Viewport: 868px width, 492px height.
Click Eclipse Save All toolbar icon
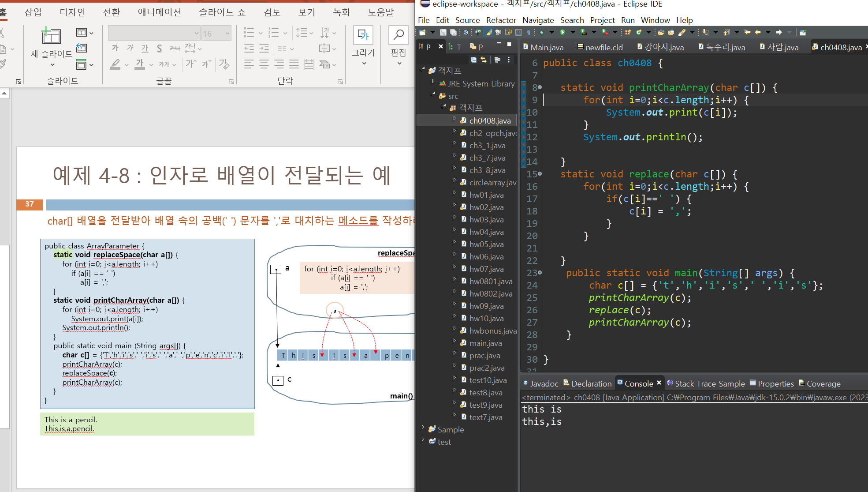point(453,32)
